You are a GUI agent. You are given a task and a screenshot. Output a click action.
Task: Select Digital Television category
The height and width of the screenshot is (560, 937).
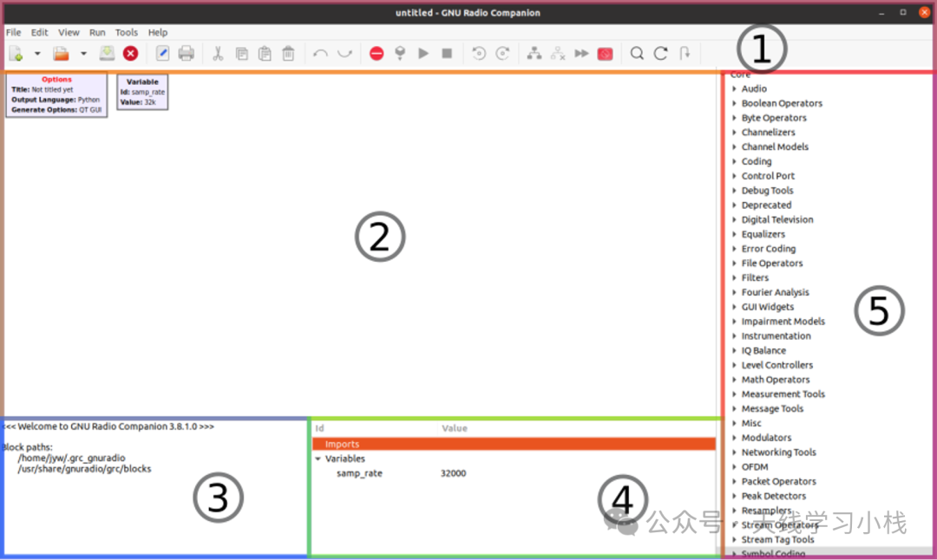[x=777, y=219]
